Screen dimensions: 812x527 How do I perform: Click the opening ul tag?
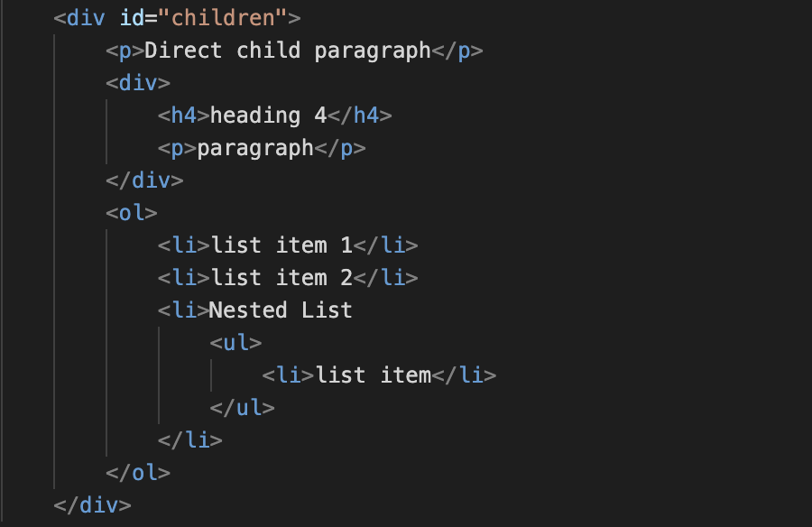235,343
